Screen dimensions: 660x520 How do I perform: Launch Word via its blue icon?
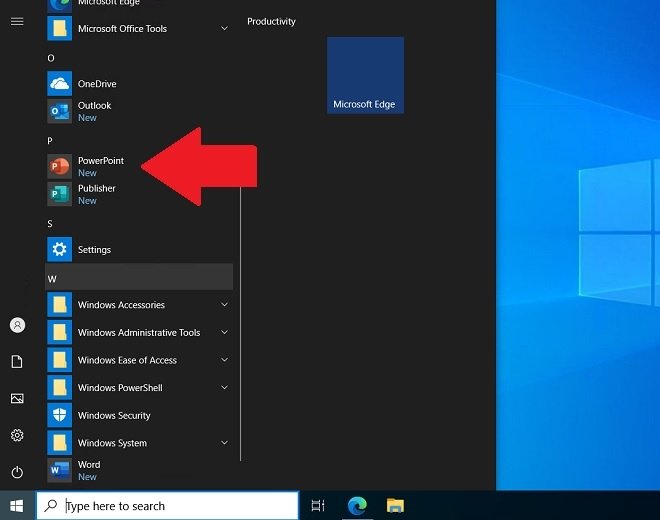coord(59,470)
